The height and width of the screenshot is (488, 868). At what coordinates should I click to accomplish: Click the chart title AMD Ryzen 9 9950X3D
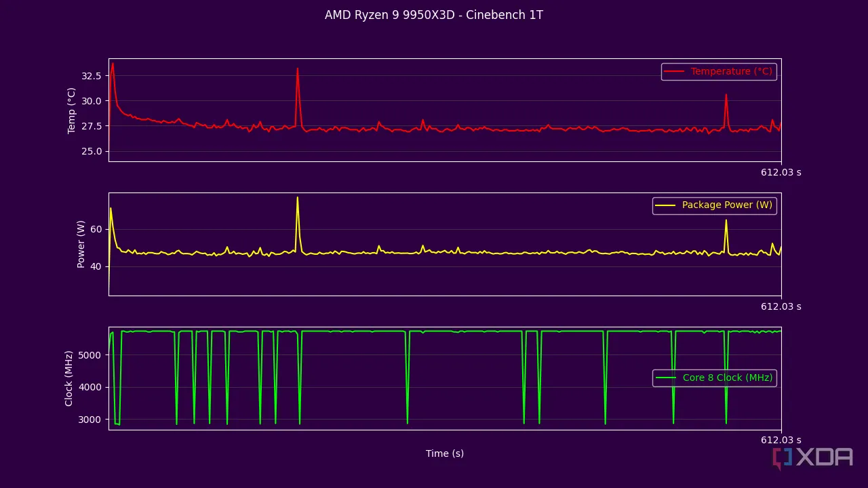click(x=433, y=15)
